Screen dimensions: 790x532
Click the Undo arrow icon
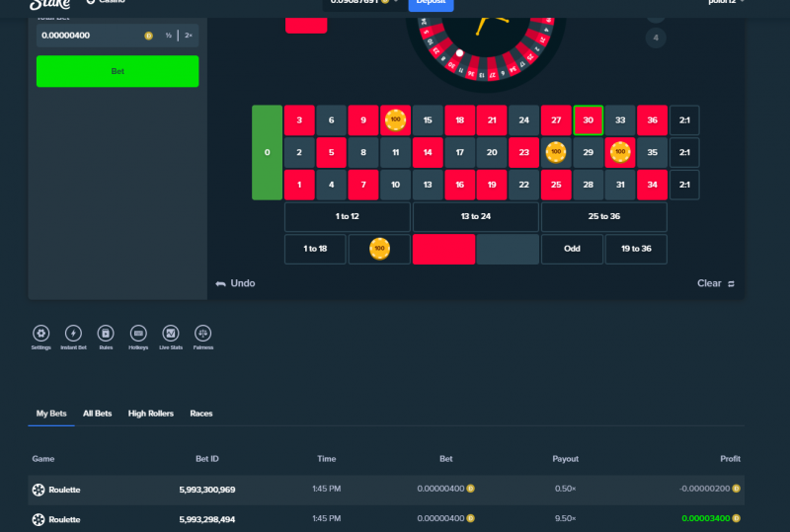click(x=220, y=283)
